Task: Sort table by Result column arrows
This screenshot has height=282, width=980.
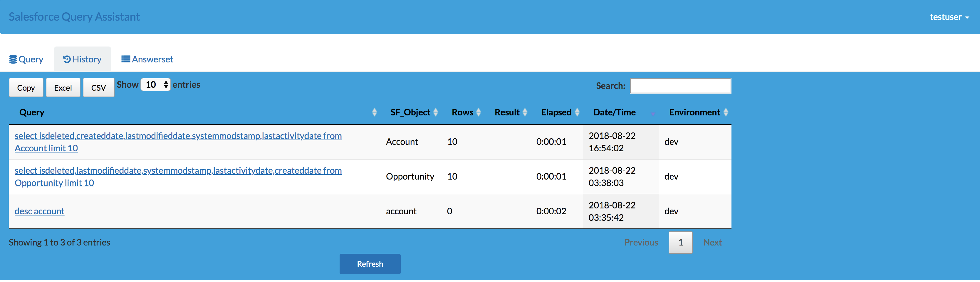Action: pos(525,112)
